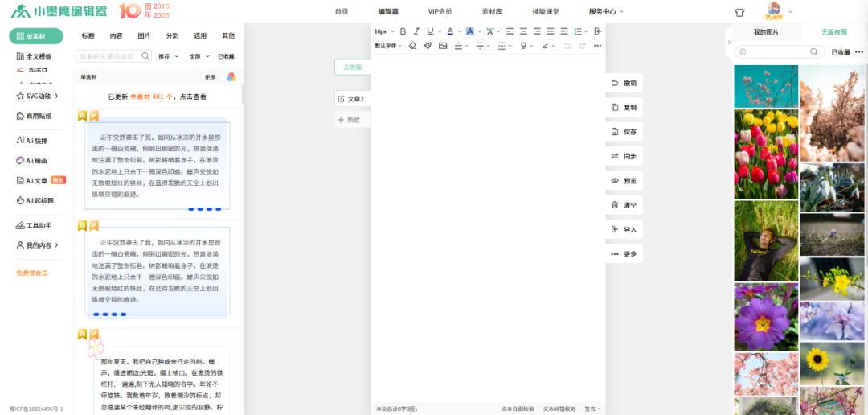Click the 单素材 green button
Image resolution: width=868 pixels, height=415 pixels.
pyautogui.click(x=36, y=36)
